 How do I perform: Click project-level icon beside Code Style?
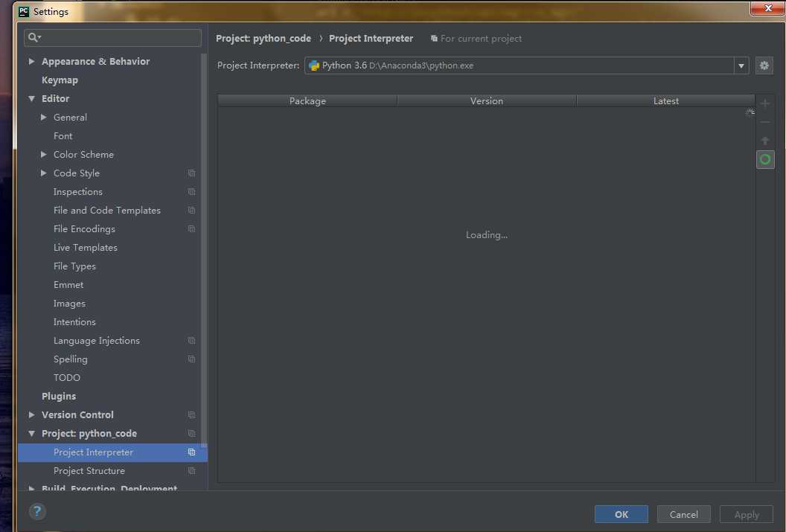(x=191, y=173)
